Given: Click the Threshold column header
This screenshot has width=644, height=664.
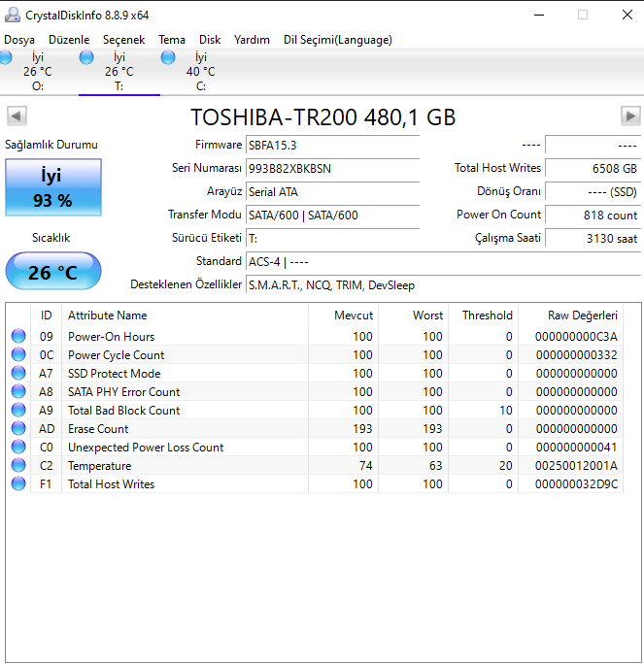Looking at the screenshot, I should (x=483, y=315).
